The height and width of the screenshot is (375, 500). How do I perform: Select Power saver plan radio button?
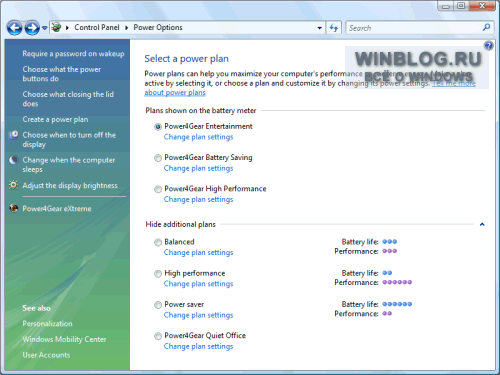158,305
